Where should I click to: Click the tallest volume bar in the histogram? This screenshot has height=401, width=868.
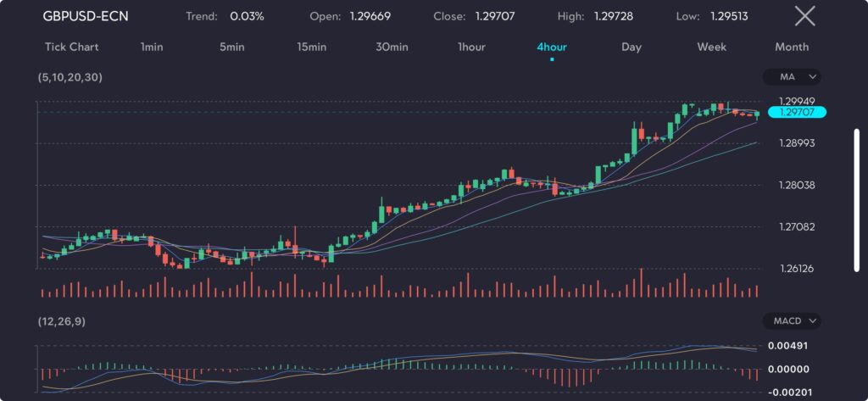[642, 282]
